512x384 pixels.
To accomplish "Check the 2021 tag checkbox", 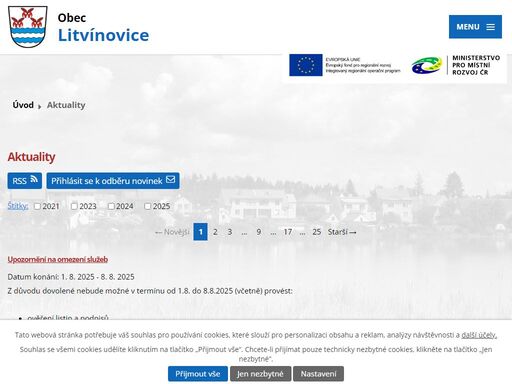I will (x=37, y=206).
